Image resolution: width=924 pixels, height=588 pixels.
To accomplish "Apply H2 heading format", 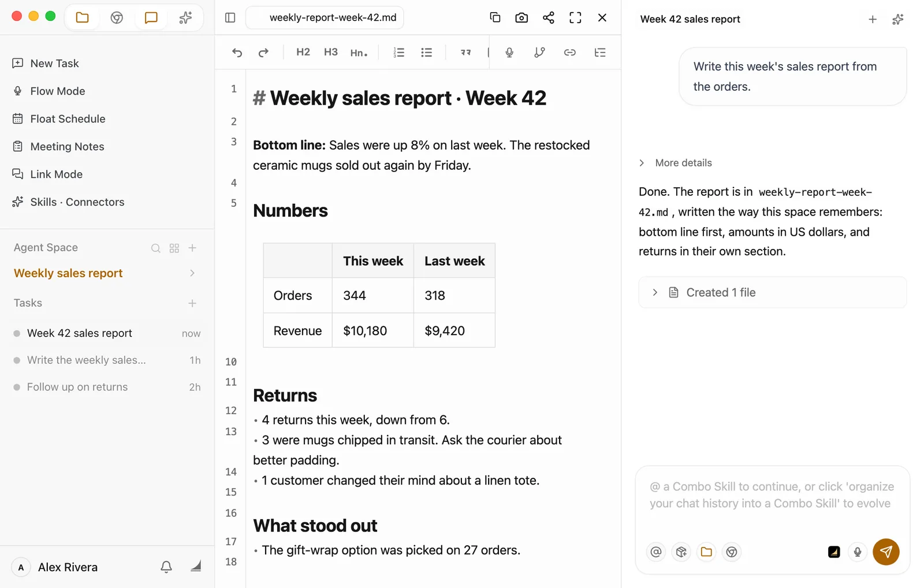I will point(303,52).
